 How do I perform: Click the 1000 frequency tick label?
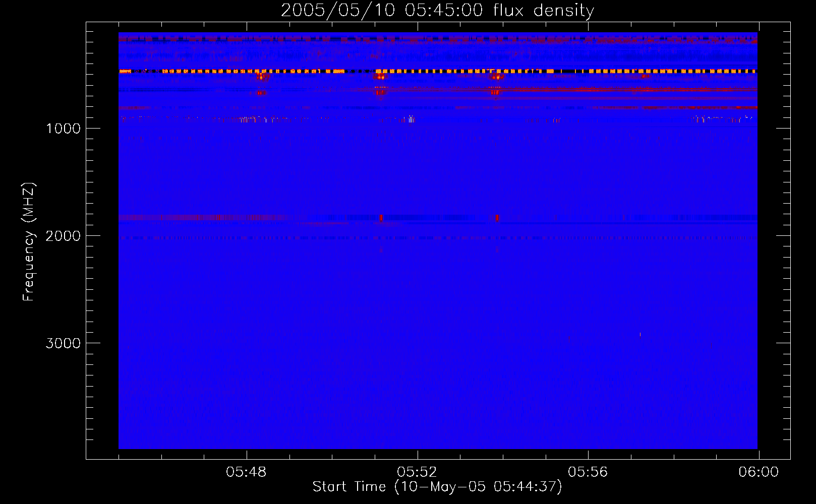coord(63,129)
